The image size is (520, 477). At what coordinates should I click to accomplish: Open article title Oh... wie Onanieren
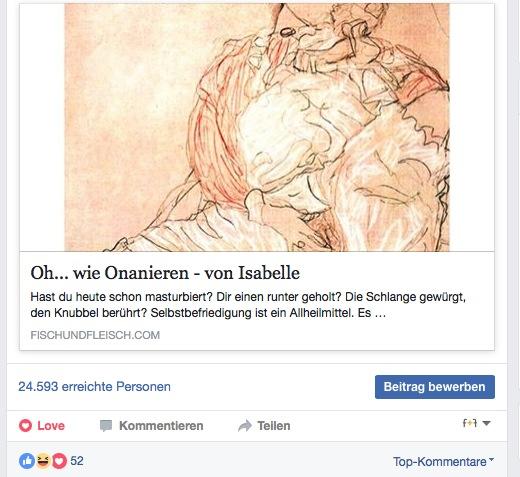click(x=165, y=273)
